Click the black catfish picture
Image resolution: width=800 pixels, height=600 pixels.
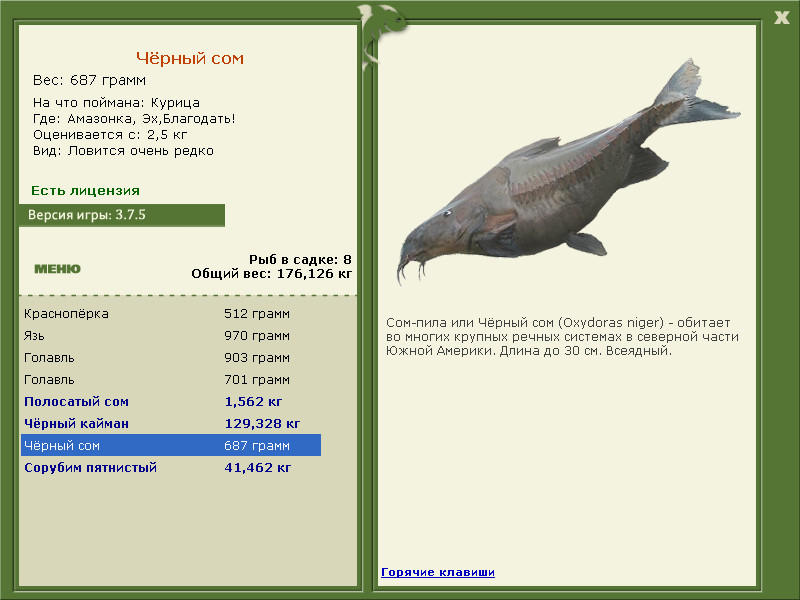tap(567, 171)
